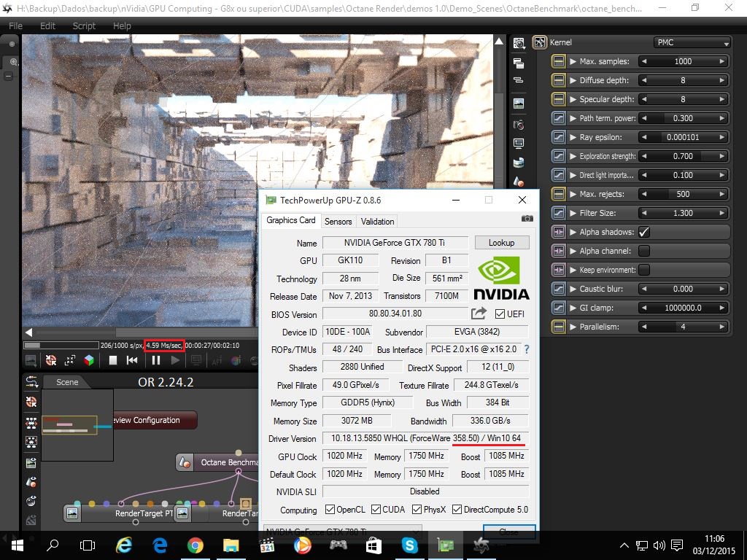Increase Max. samples with right arrow
The height and width of the screenshot is (560, 747).
click(x=722, y=61)
